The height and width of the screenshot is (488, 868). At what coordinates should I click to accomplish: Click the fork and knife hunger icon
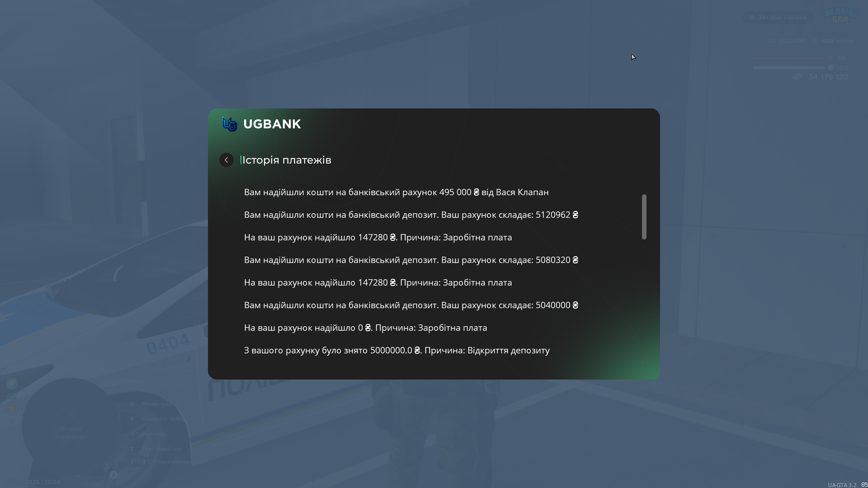click(x=12, y=408)
